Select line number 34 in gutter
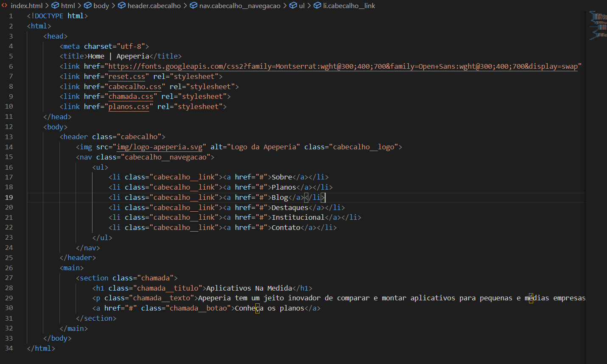607x364 pixels. pos(9,348)
